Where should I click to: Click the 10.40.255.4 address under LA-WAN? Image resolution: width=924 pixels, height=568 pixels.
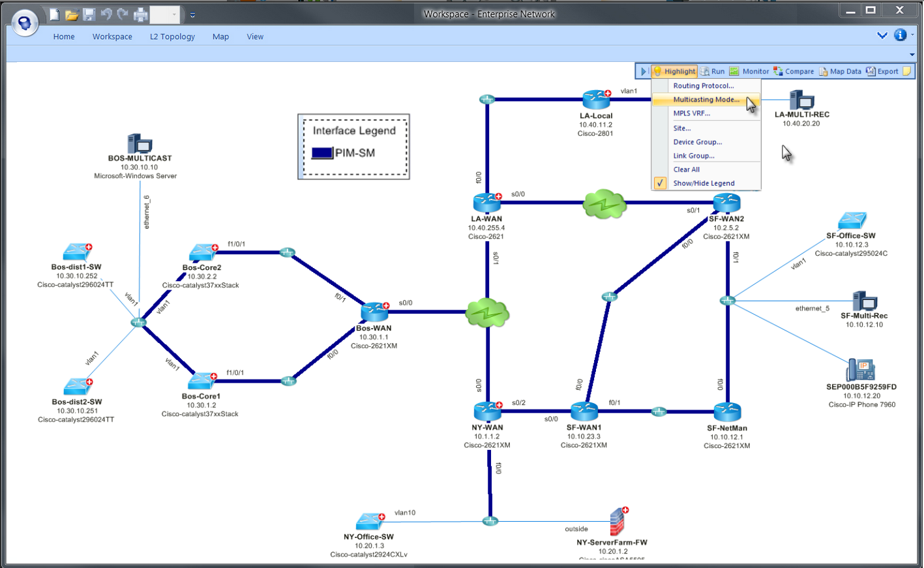[x=486, y=228]
